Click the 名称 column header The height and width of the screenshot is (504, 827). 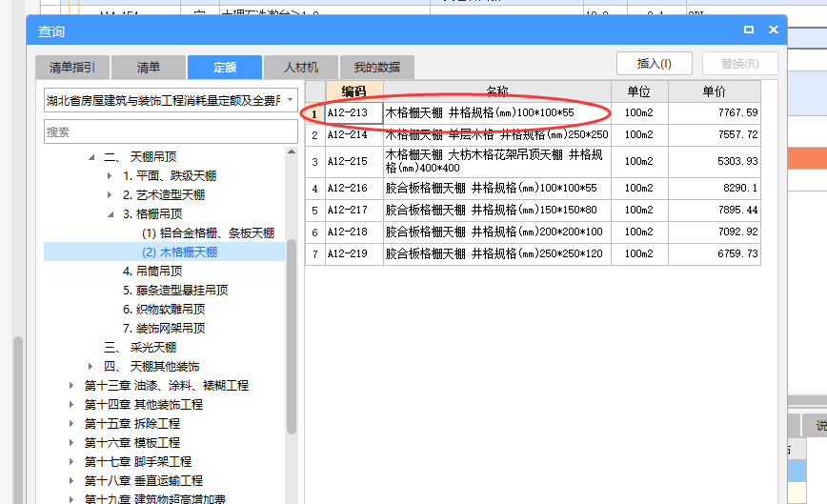click(x=496, y=91)
